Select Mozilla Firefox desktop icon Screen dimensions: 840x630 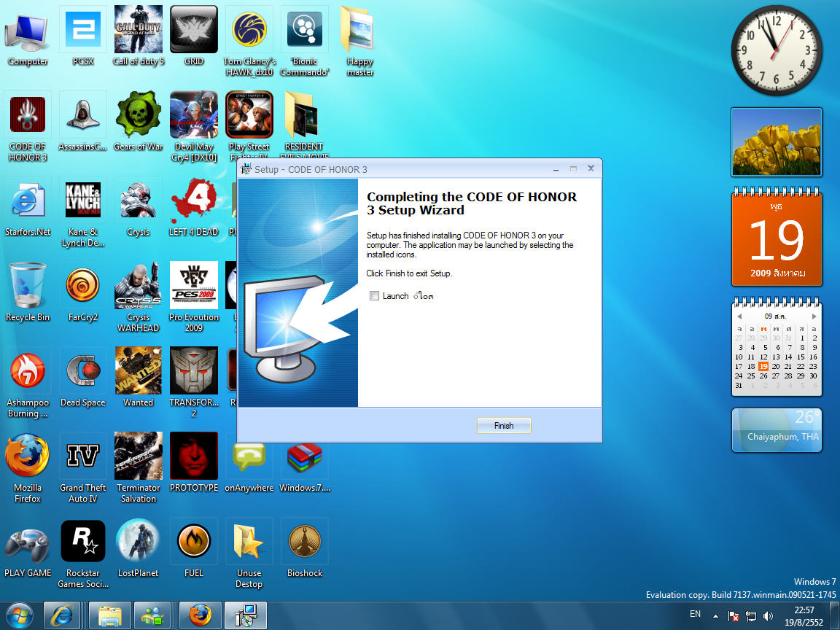coord(27,468)
